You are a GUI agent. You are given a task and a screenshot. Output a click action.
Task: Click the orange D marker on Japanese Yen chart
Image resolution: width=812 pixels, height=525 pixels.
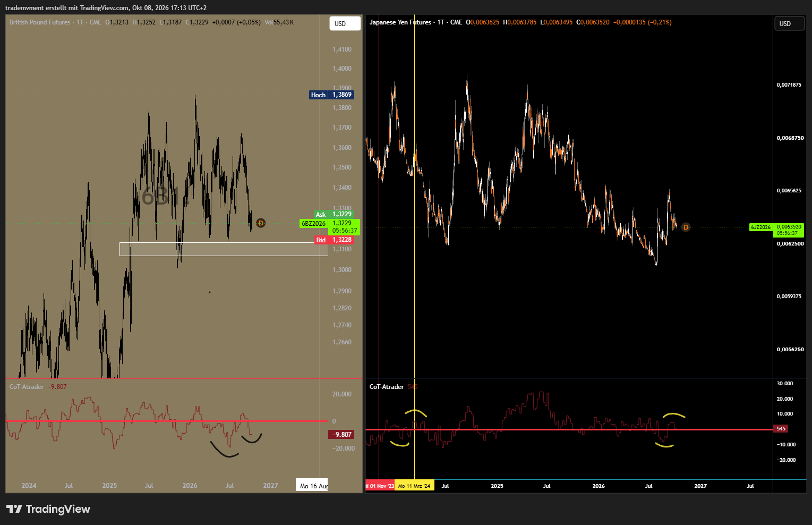tap(686, 227)
